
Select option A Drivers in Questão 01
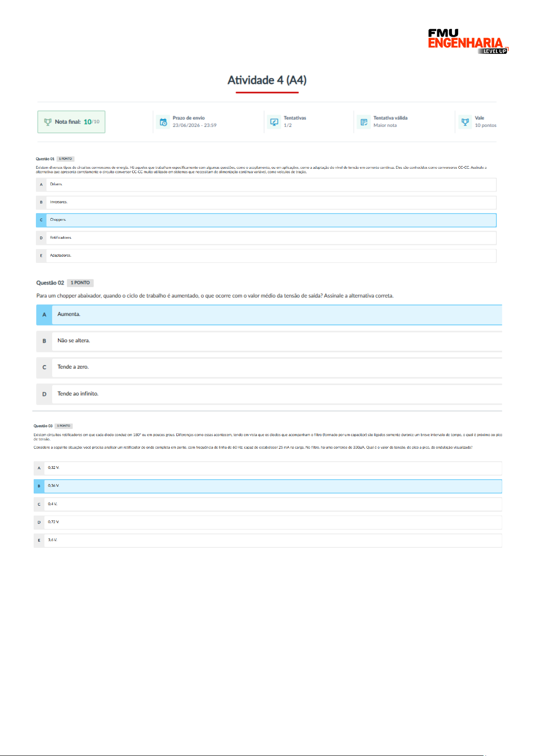coord(266,184)
